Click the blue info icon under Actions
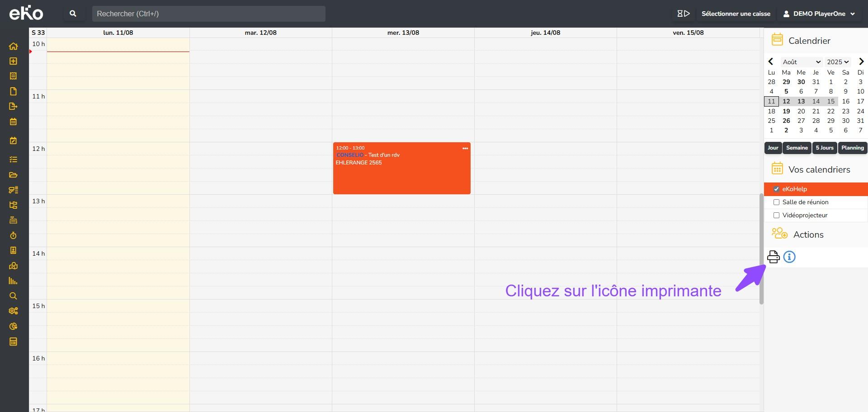 tap(789, 257)
